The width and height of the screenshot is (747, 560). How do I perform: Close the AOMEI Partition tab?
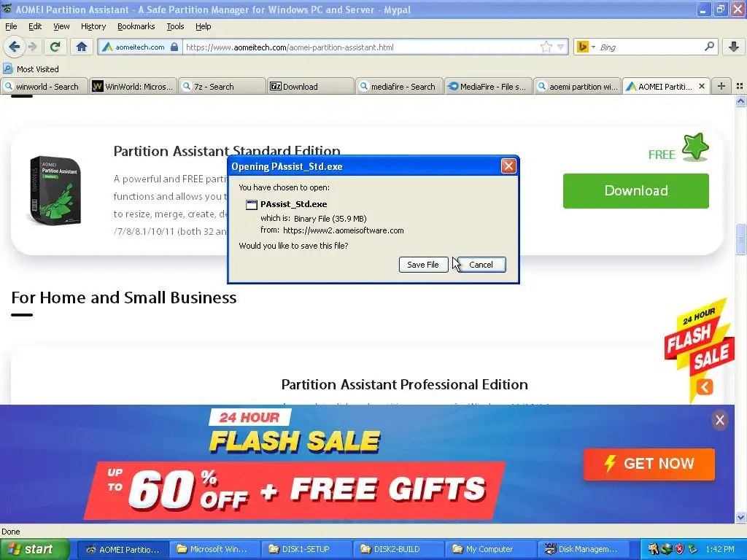701,86
